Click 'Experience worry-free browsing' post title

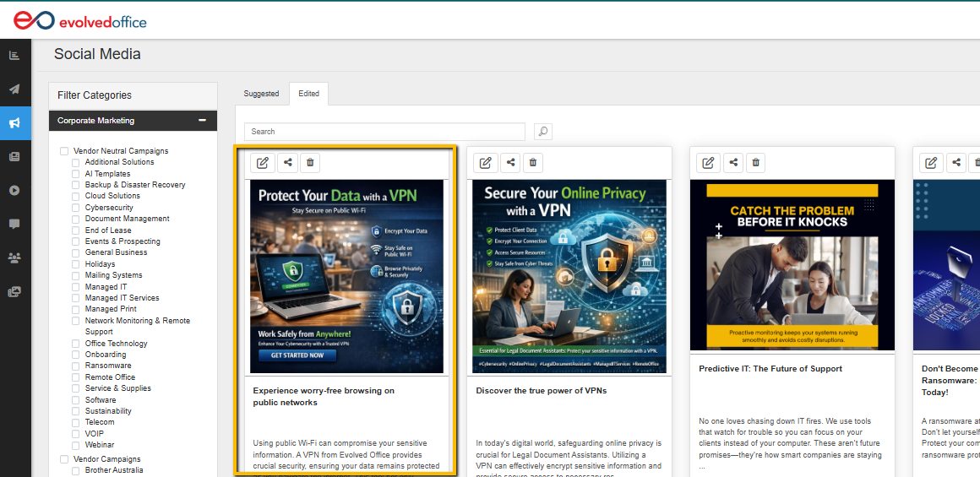[x=324, y=397]
